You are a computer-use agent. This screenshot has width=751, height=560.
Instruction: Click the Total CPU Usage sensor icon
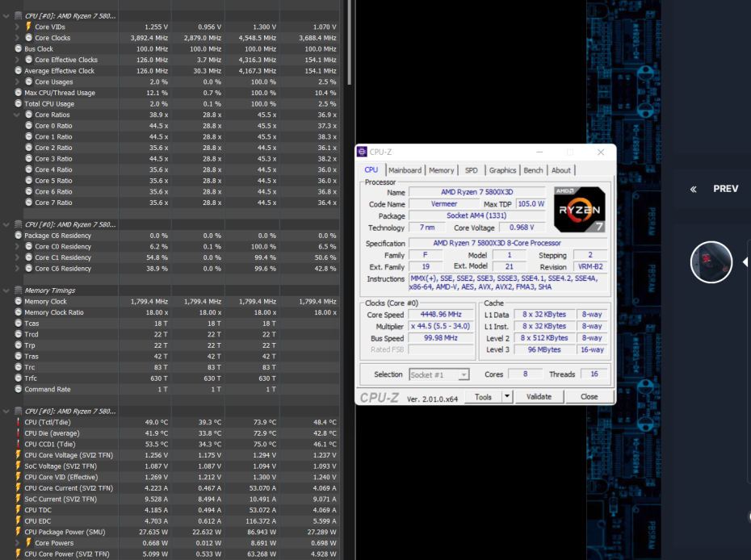[x=19, y=103]
